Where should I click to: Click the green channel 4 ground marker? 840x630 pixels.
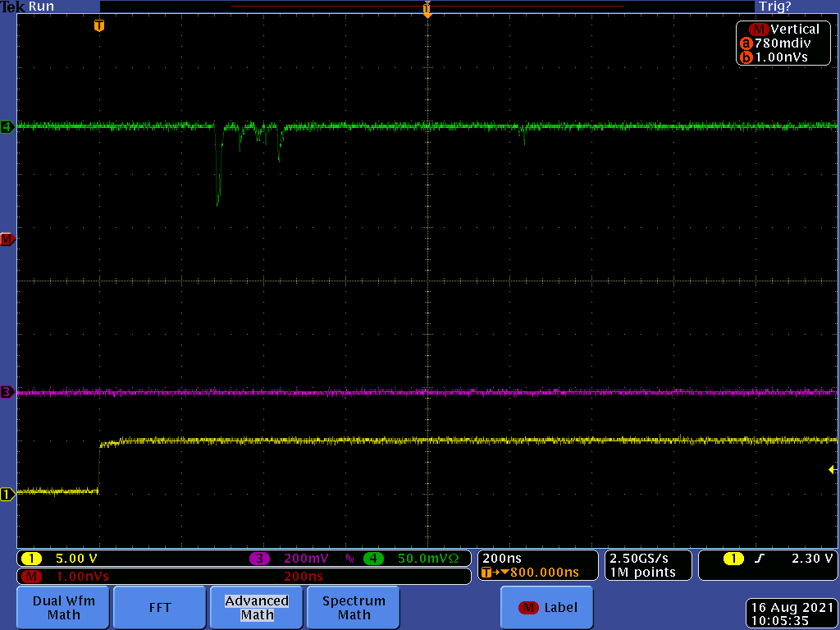(7, 127)
